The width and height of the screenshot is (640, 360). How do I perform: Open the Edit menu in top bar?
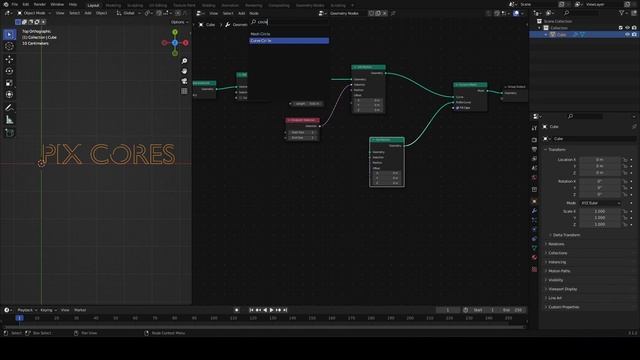(26, 4)
